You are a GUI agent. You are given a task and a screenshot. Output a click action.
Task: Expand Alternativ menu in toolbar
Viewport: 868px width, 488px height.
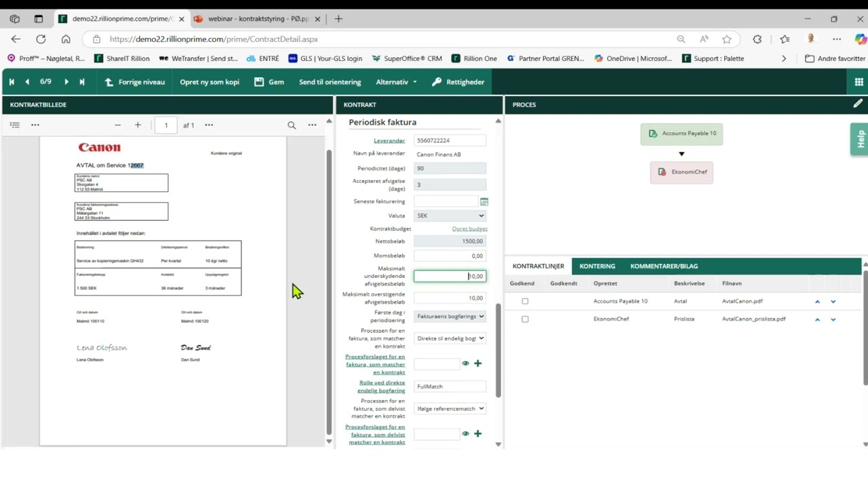pyautogui.click(x=397, y=82)
